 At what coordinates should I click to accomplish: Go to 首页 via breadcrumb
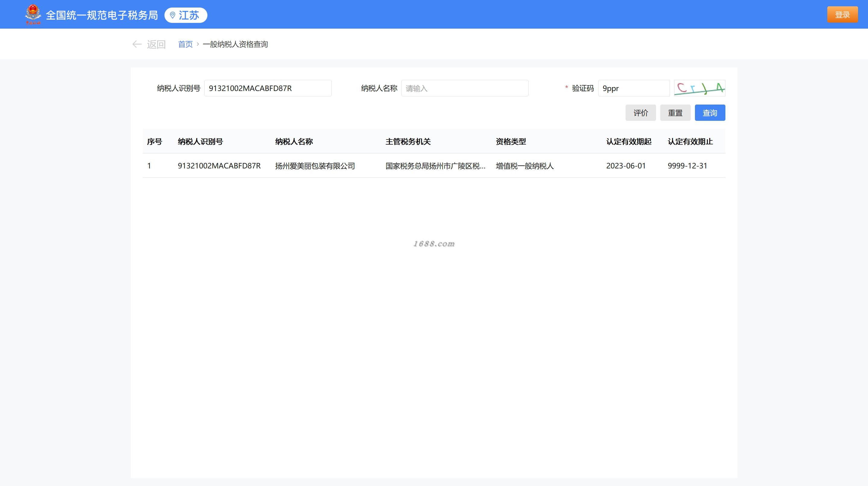[x=185, y=44]
